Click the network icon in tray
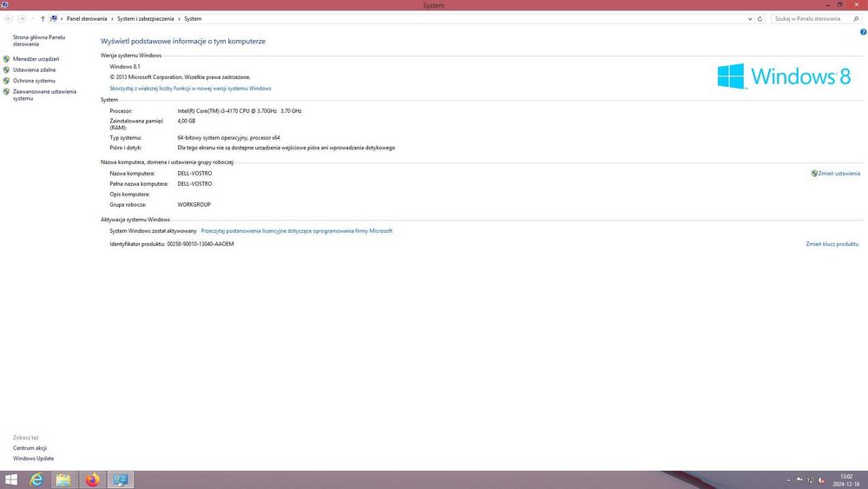 pos(811,480)
